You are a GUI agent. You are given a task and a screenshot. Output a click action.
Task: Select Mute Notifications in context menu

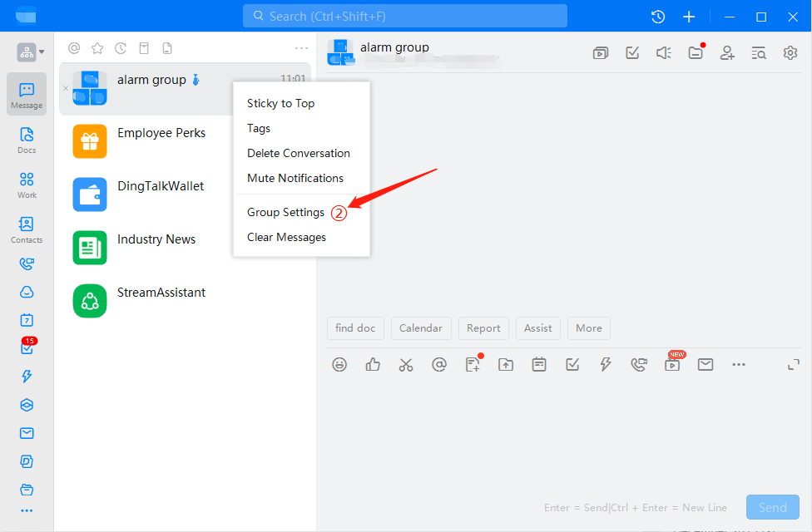coord(295,178)
